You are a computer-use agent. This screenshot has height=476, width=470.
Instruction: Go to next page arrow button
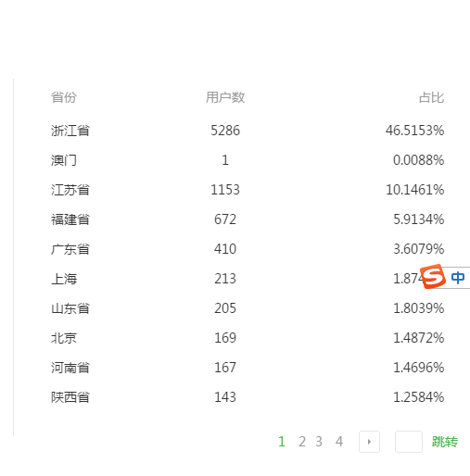click(x=369, y=442)
